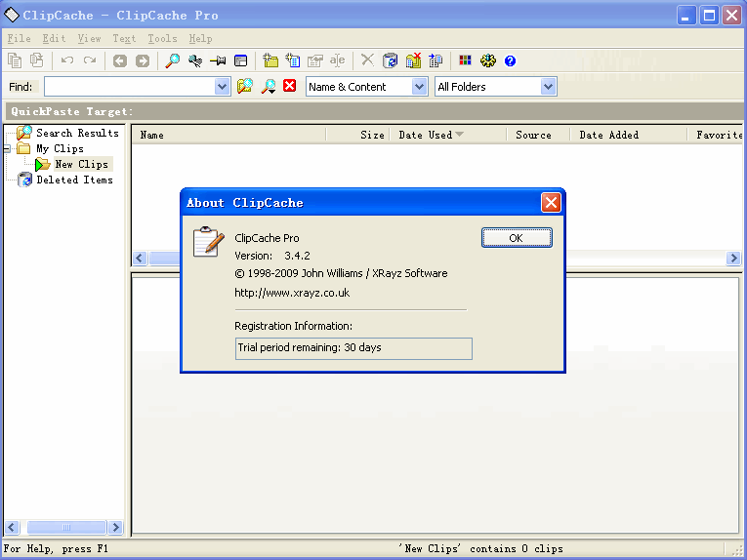Image resolution: width=747 pixels, height=560 pixels.
Task: Click the Trial period remaining text box
Action: tap(353, 348)
